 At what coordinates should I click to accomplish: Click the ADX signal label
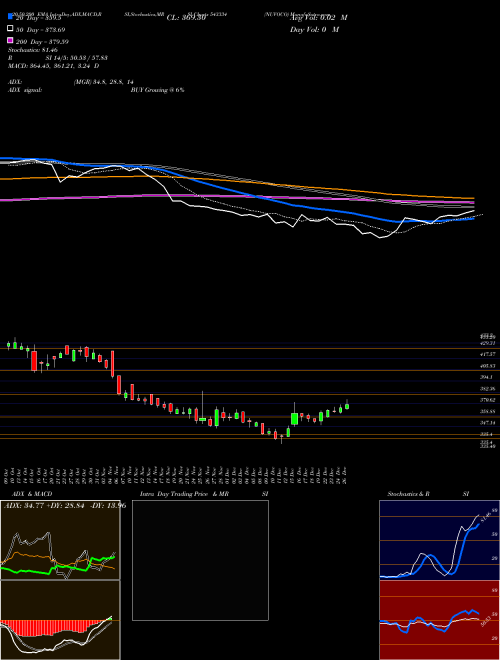tap(24, 90)
